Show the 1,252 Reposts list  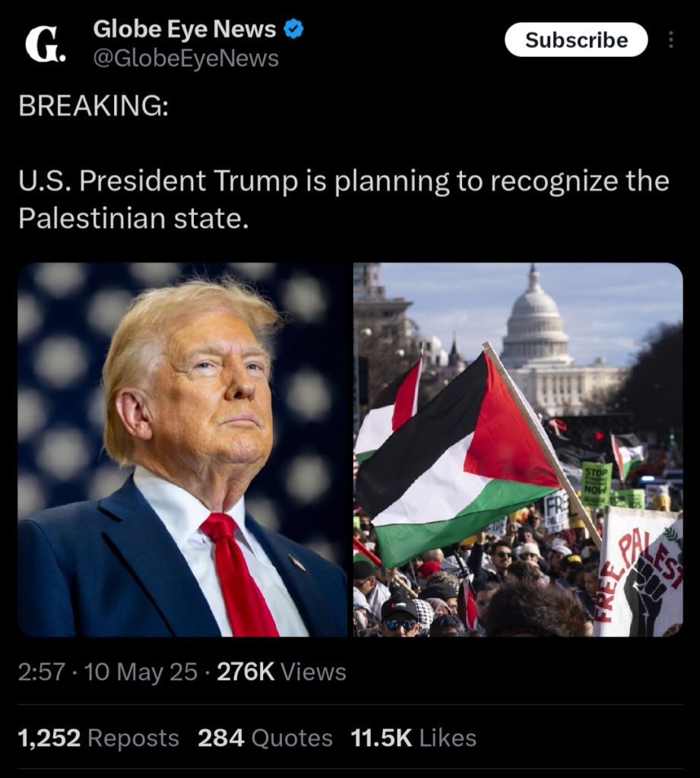[98, 738]
